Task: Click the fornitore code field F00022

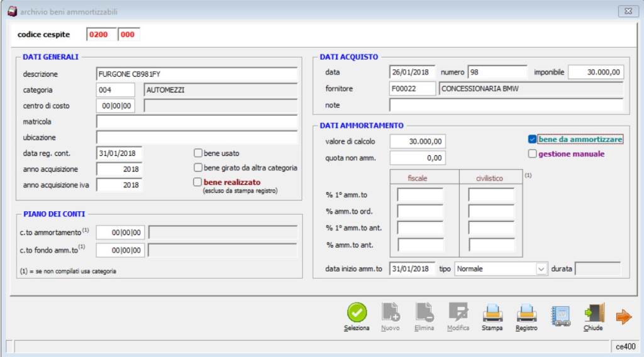Action: pyautogui.click(x=413, y=89)
